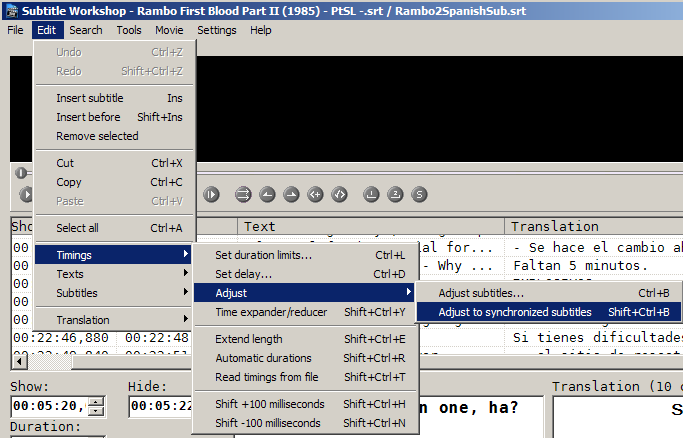
Task: Open the Settings menu
Action: coord(216,30)
